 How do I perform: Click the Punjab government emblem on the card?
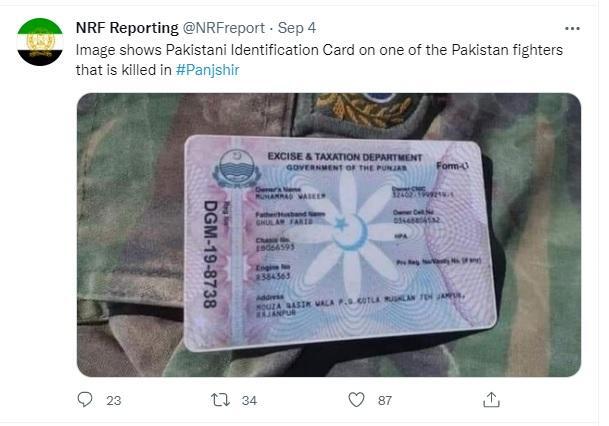coord(236,169)
